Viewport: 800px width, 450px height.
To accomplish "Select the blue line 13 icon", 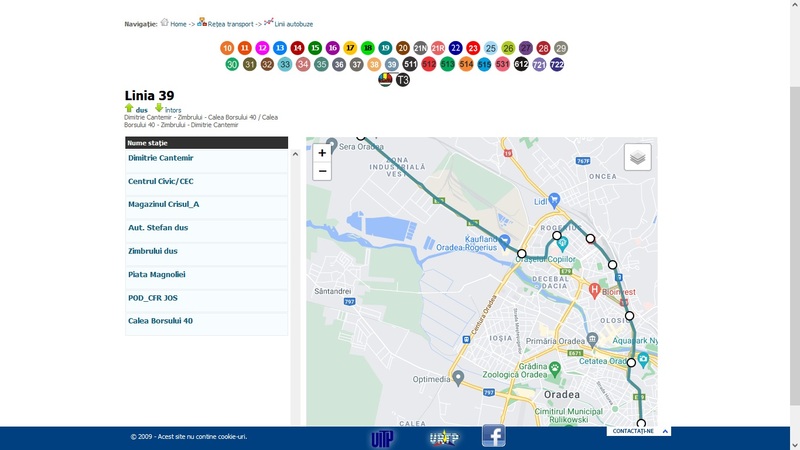I will tap(280, 48).
